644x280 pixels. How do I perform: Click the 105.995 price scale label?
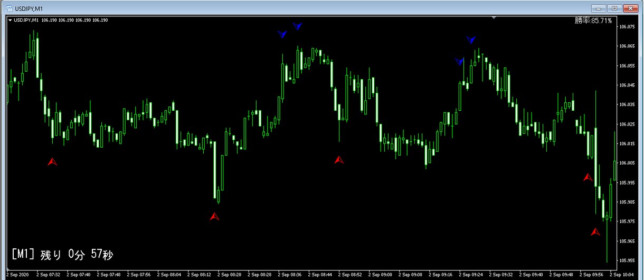click(x=628, y=182)
